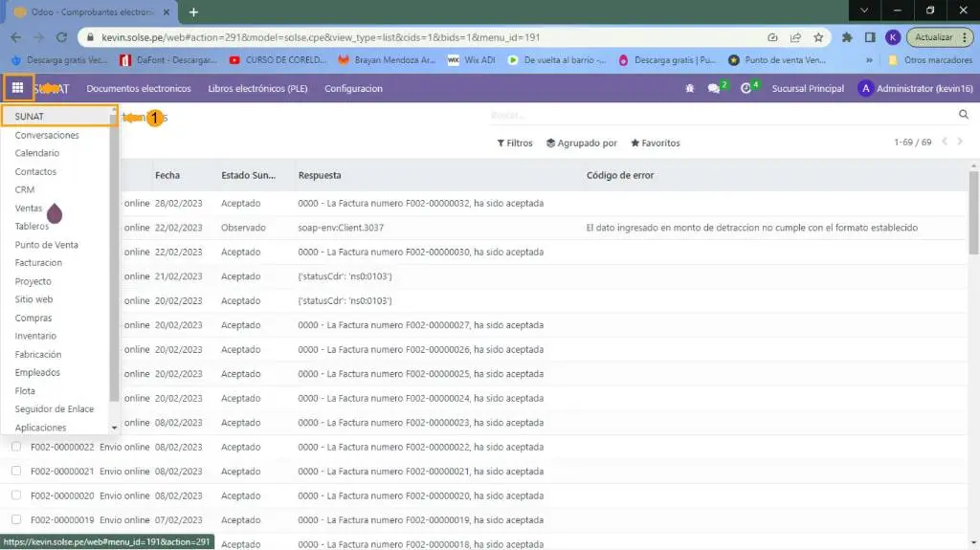Click the debug bug icon in navbar
The width and height of the screenshot is (980, 550).
pos(690,89)
